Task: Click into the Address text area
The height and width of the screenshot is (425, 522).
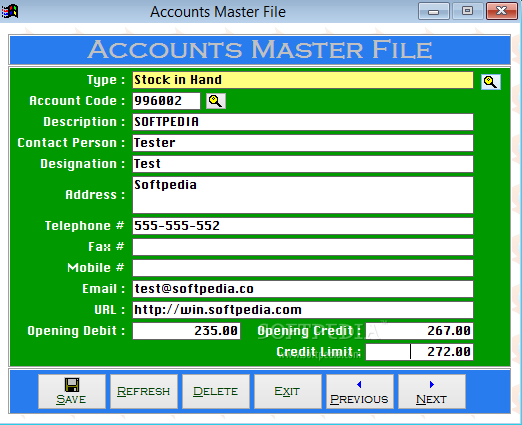Action: point(303,195)
